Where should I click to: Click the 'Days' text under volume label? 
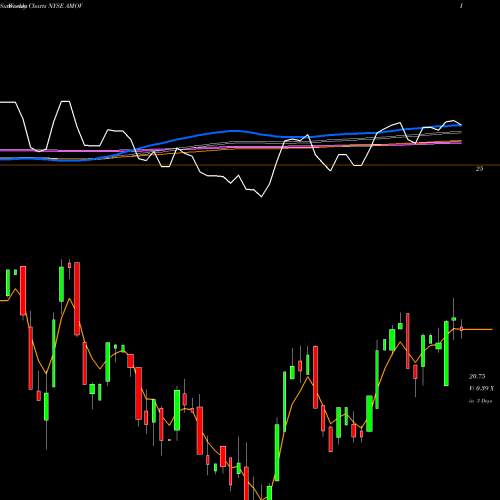point(487,401)
